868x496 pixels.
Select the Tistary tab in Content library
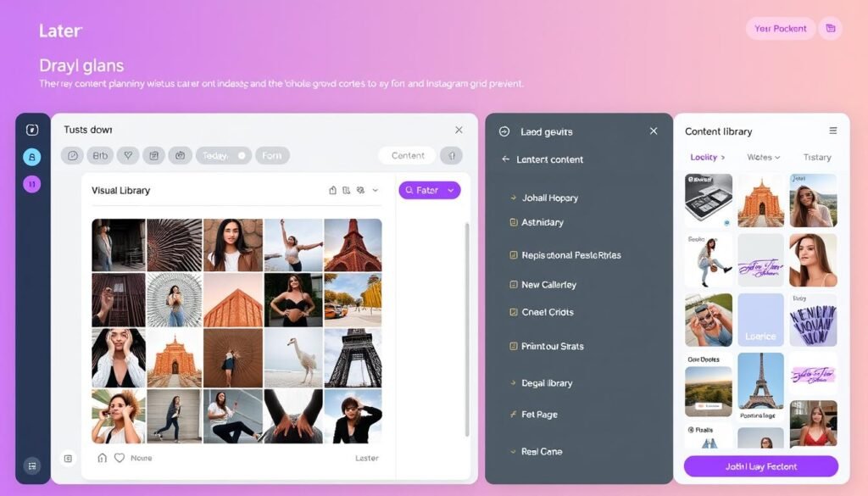(817, 157)
